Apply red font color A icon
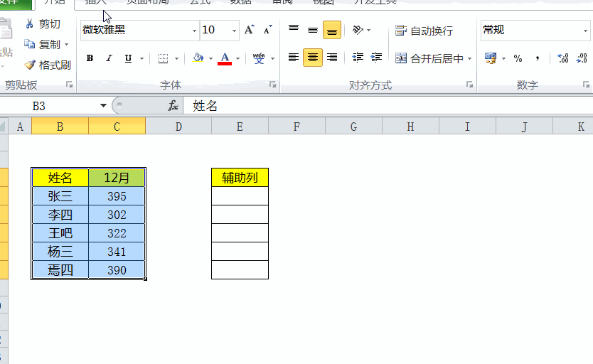593x364 pixels. [225, 58]
